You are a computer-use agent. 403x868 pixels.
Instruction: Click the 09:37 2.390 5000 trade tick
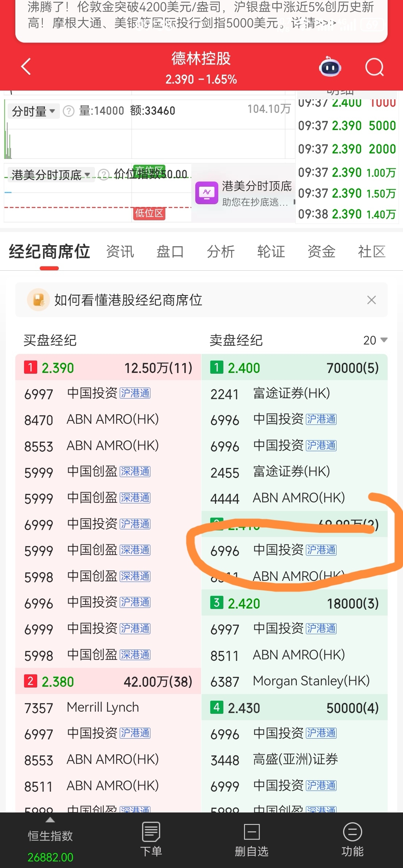(347, 126)
